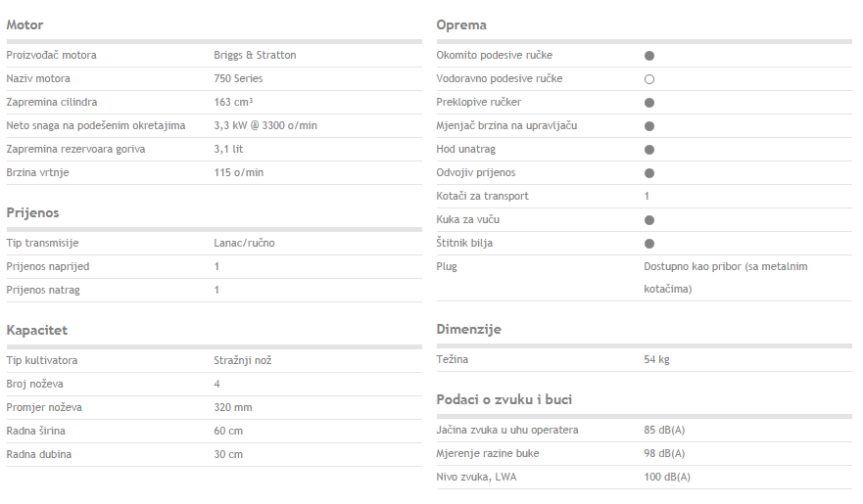
Task: Click the filled dot for Kuka za vuču
Action: (x=649, y=220)
